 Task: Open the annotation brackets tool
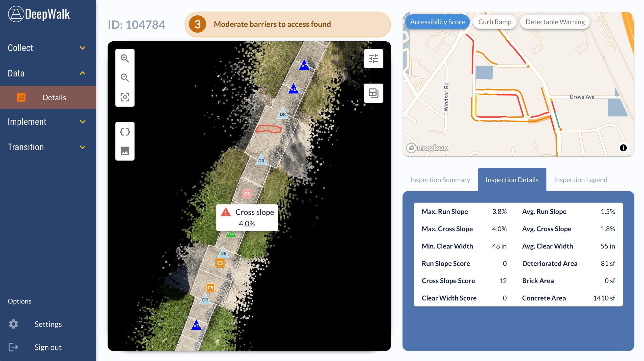125,132
